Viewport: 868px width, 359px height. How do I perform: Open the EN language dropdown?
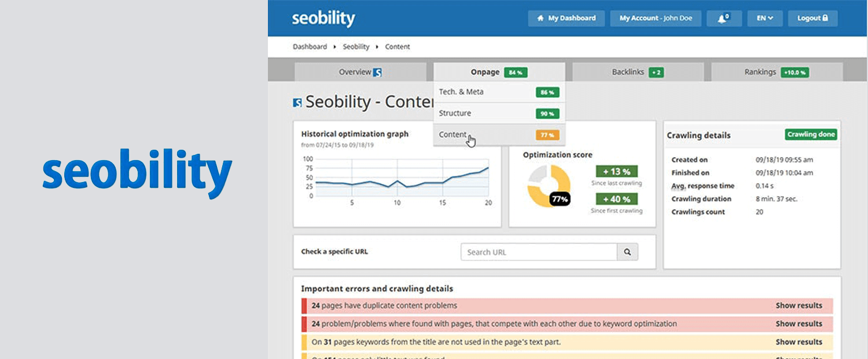pos(765,18)
